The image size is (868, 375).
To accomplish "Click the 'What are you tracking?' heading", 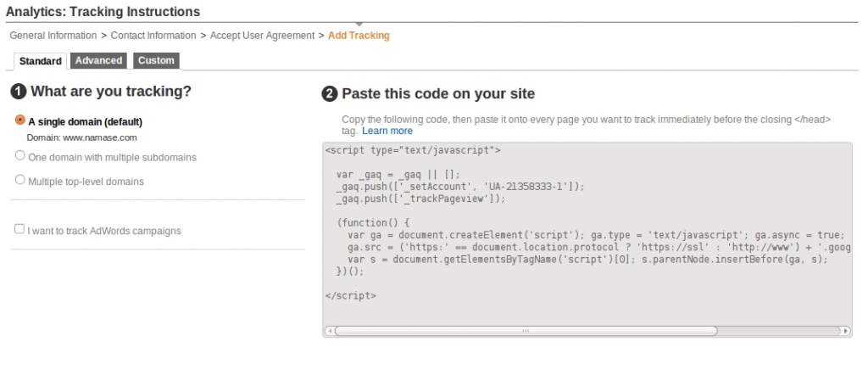I will (111, 92).
